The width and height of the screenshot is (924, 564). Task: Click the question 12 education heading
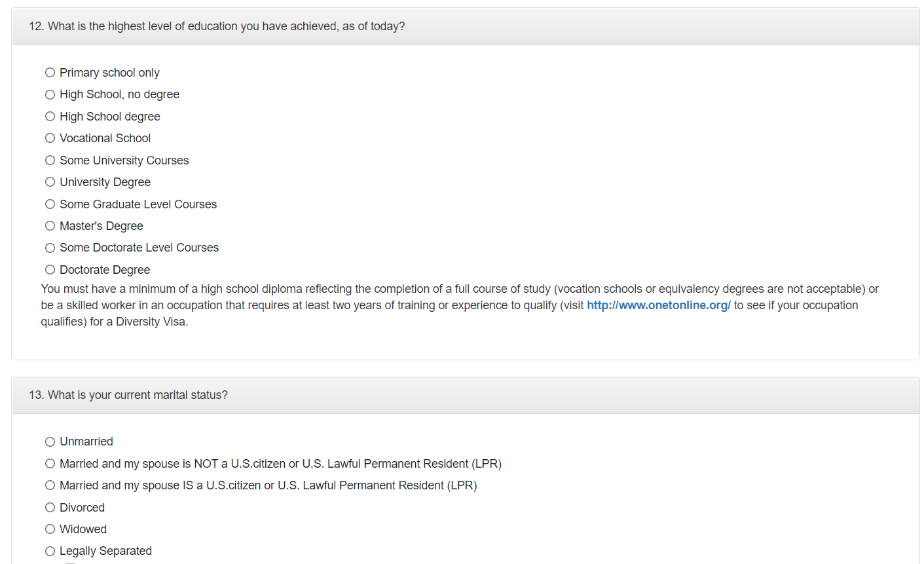point(217,26)
